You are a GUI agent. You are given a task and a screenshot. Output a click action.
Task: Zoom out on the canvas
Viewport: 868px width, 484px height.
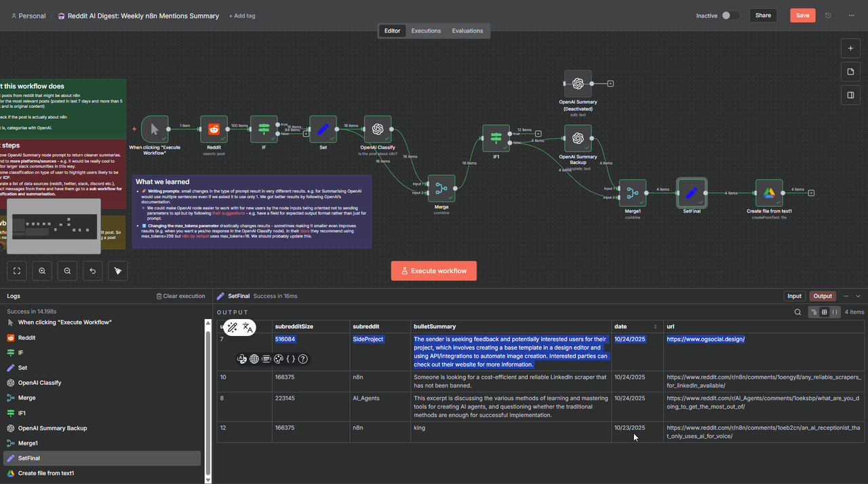tap(67, 271)
